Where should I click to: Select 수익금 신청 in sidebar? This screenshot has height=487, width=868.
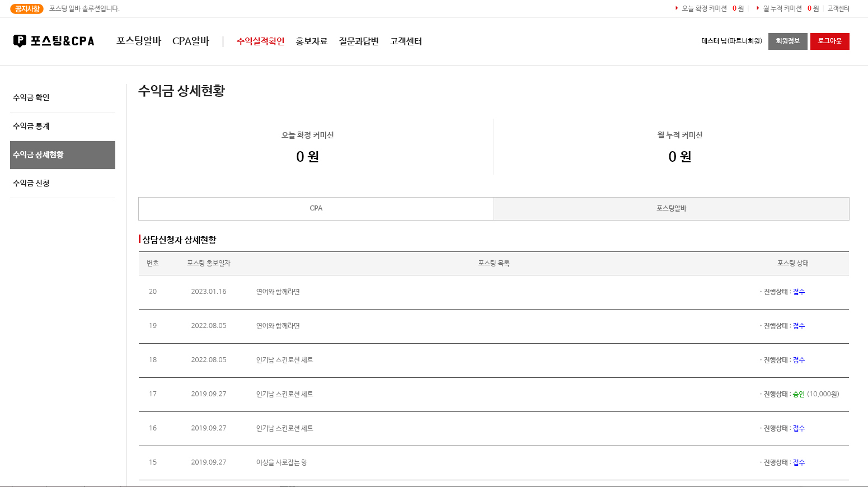(31, 183)
